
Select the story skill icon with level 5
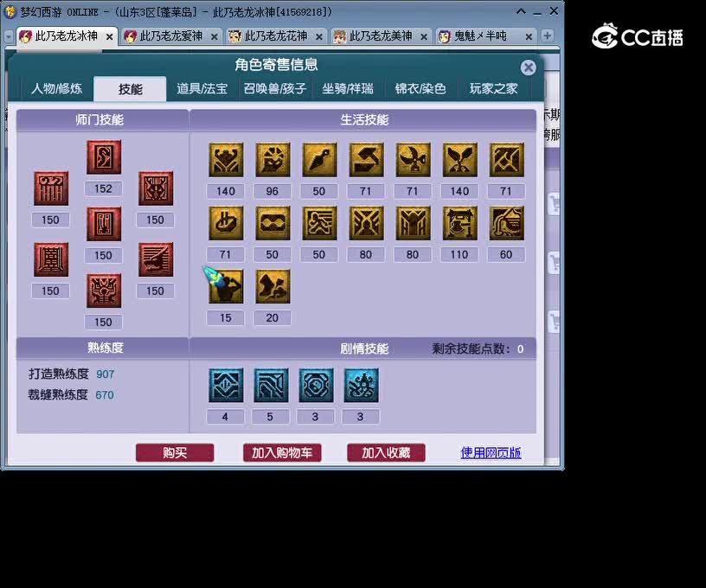[x=271, y=385]
